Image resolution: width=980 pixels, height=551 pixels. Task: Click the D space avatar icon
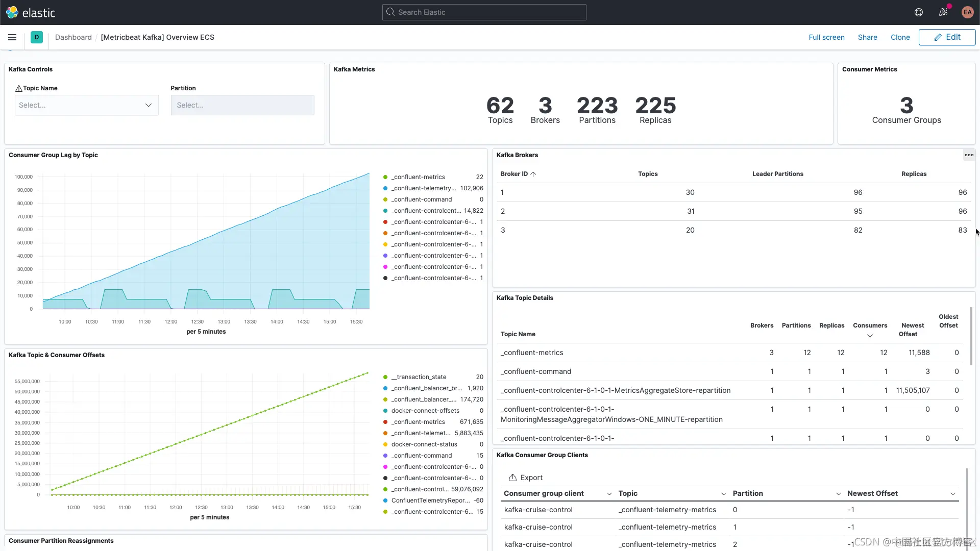[x=36, y=37]
